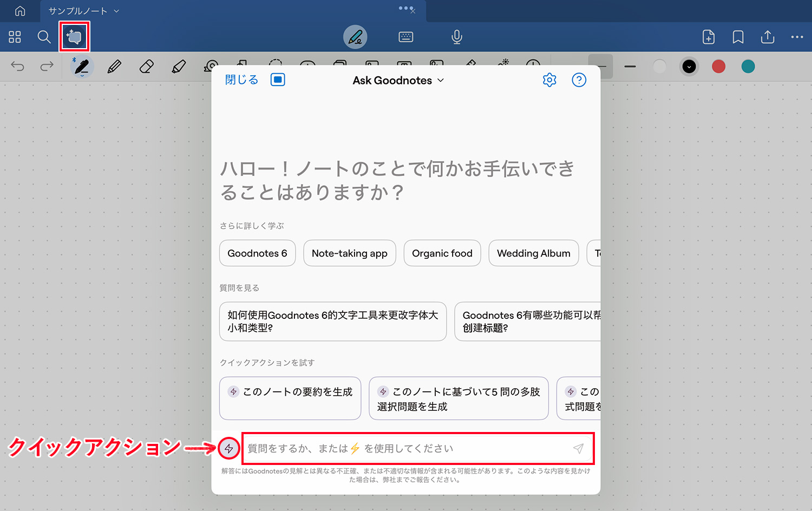Image resolution: width=812 pixels, height=511 pixels.
Task: Open the page thumbnails grid view
Action: point(15,37)
